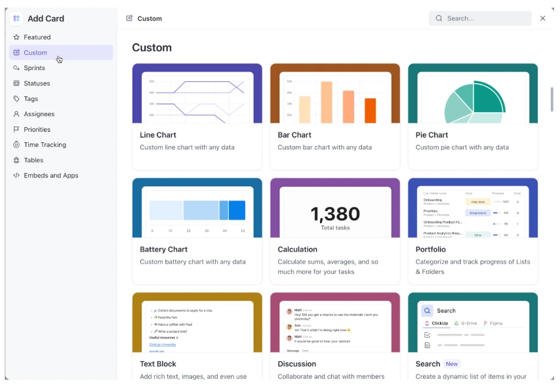Click the Bar Chart title
560x392 pixels.
pos(294,135)
